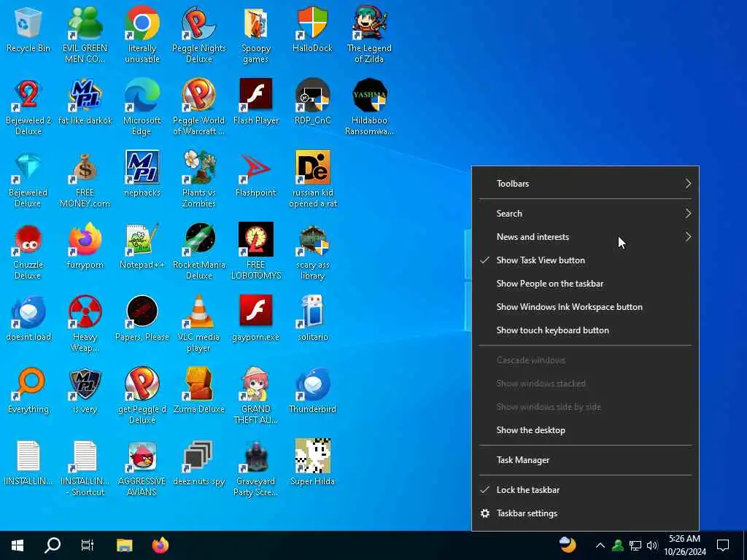Image resolution: width=747 pixels, height=560 pixels.
Task: Select the EVIL GREEN MEN CO... icon
Action: (85, 23)
